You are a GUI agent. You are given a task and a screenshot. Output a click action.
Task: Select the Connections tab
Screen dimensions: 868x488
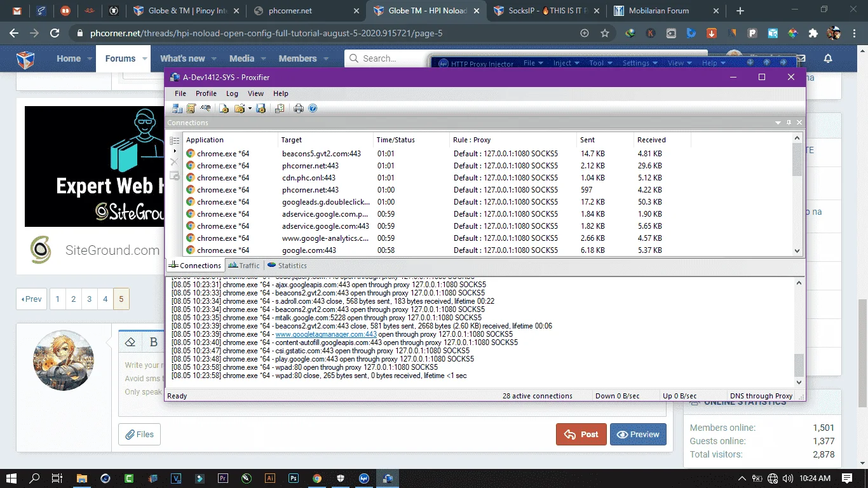coord(195,266)
